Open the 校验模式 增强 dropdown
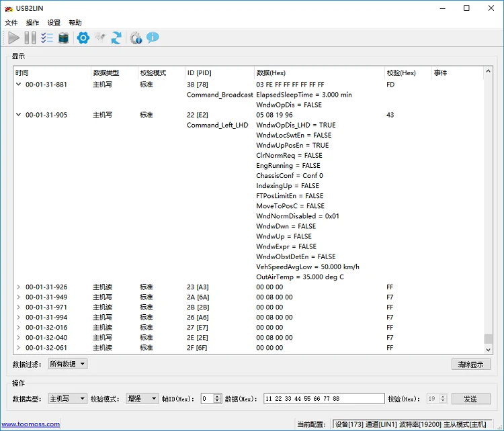The image size is (504, 431). [x=142, y=399]
